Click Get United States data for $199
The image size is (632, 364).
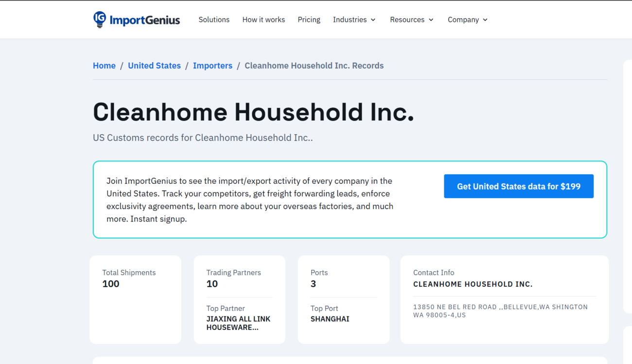pyautogui.click(x=518, y=186)
